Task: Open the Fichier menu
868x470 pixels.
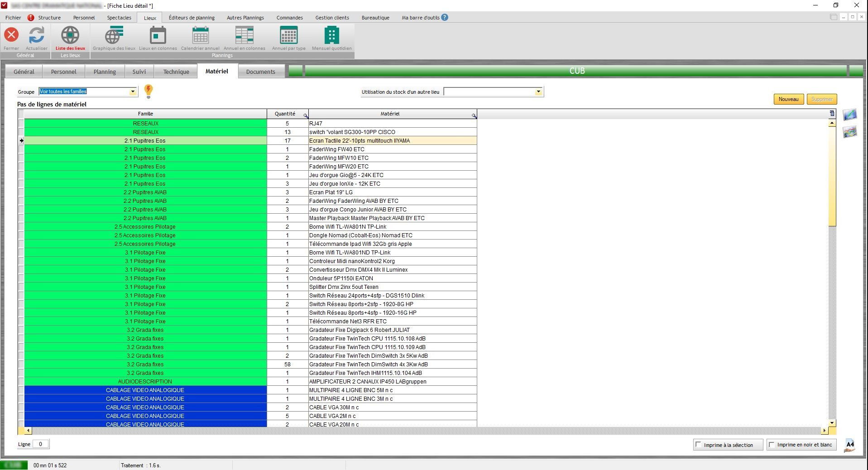Action: point(13,18)
